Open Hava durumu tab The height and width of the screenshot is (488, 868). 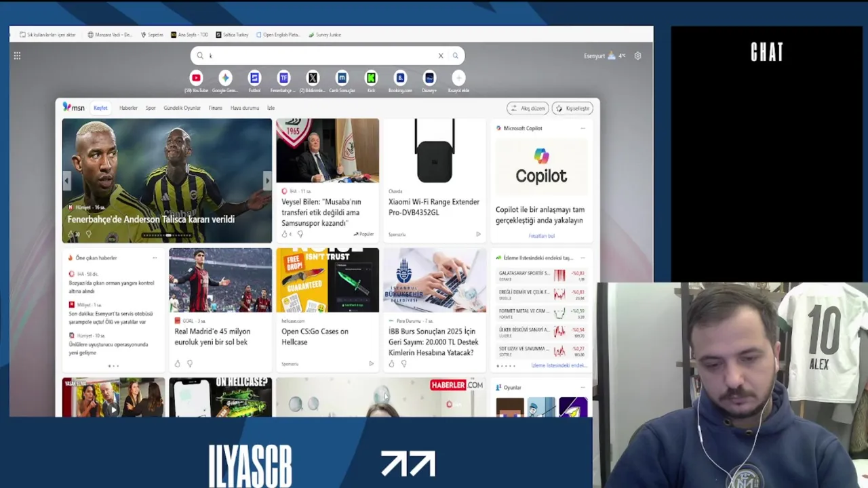245,108
